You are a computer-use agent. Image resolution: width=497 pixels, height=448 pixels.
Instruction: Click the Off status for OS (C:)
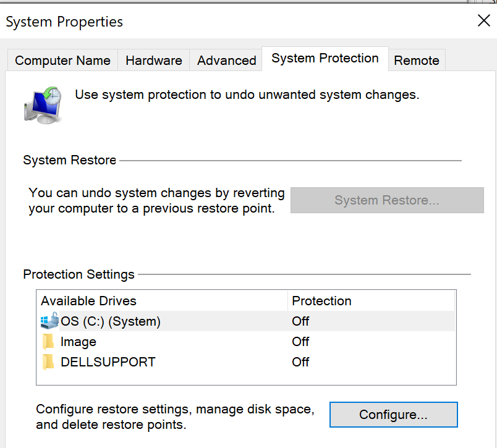[300, 321]
